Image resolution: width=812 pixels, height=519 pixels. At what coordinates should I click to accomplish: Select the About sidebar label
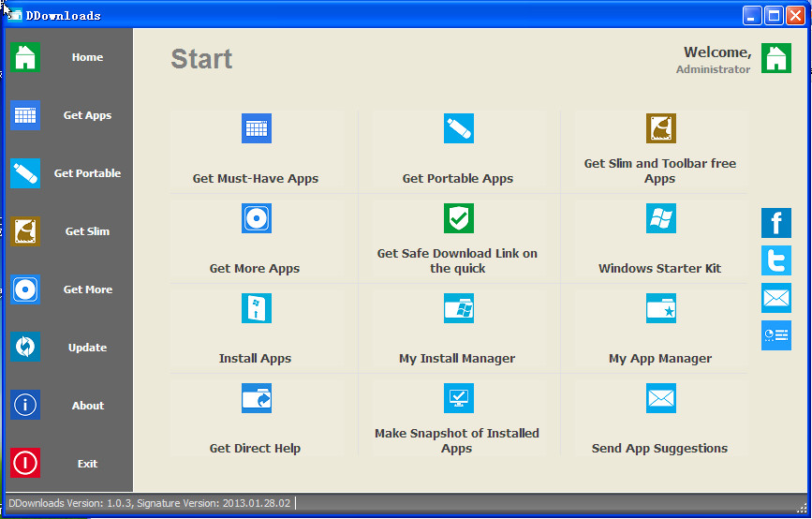tap(87, 405)
